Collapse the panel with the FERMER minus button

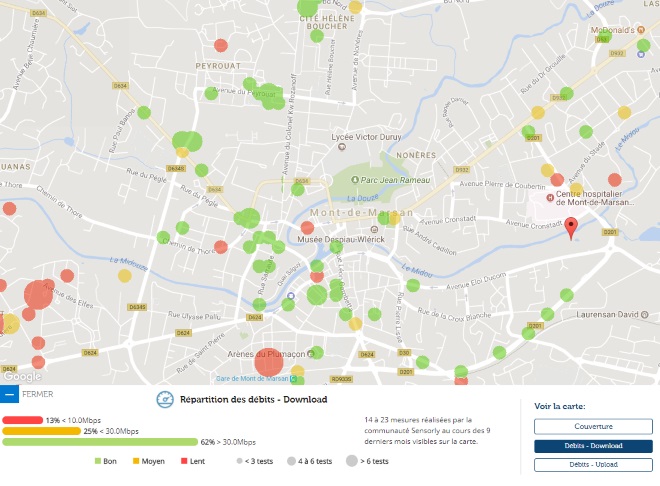point(10,394)
